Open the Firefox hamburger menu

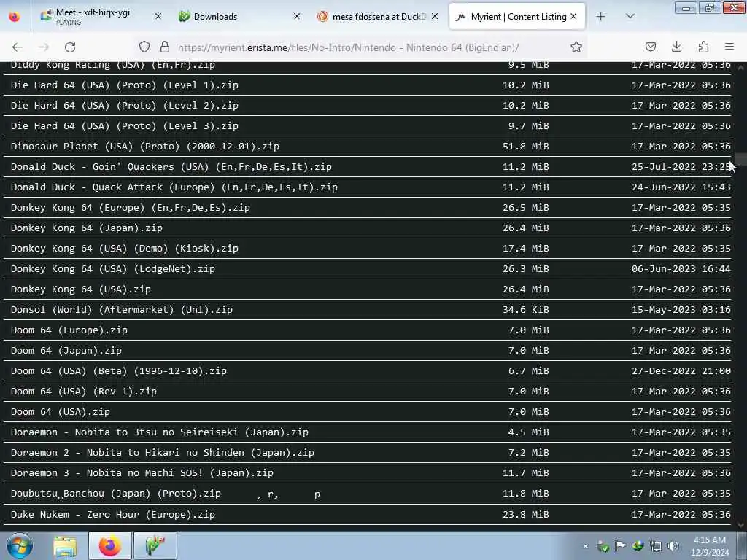(729, 47)
